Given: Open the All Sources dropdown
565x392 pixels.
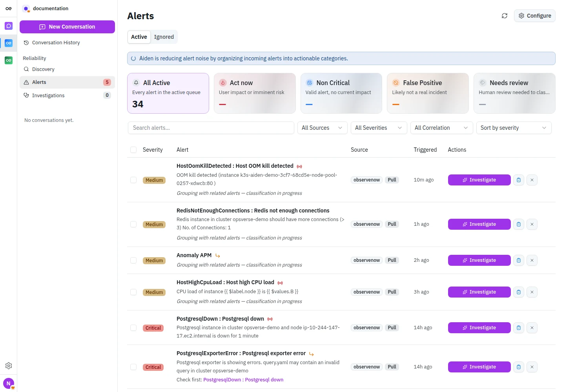Looking at the screenshot, I should tap(323, 128).
